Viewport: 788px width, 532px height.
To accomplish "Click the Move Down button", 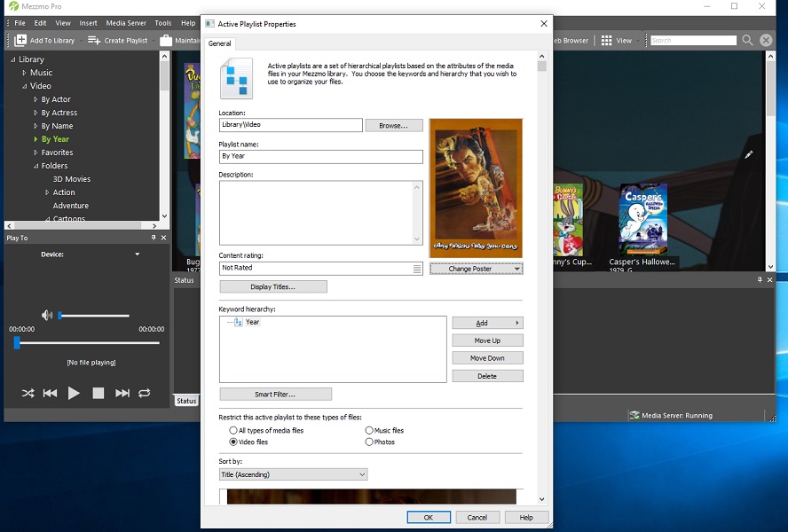I will click(x=487, y=358).
